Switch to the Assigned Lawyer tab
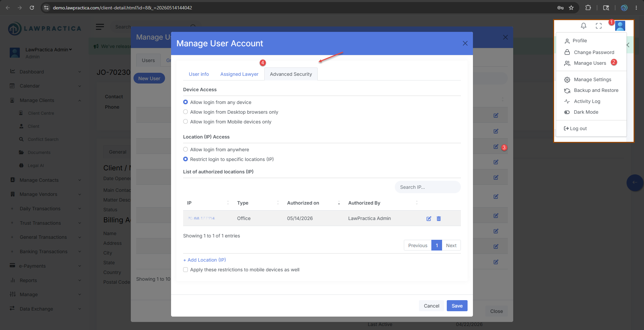Image resolution: width=644 pixels, height=330 pixels. [x=239, y=74]
